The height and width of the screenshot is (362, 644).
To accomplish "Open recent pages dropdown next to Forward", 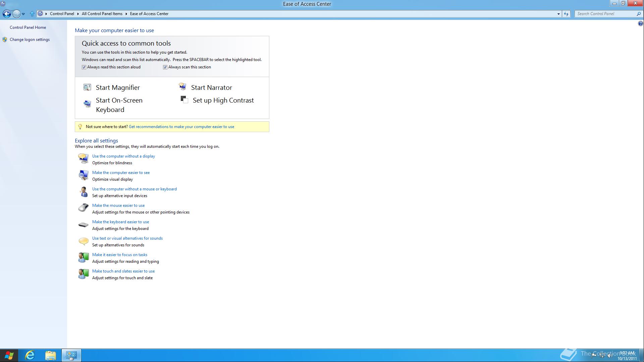I will click(x=23, y=14).
